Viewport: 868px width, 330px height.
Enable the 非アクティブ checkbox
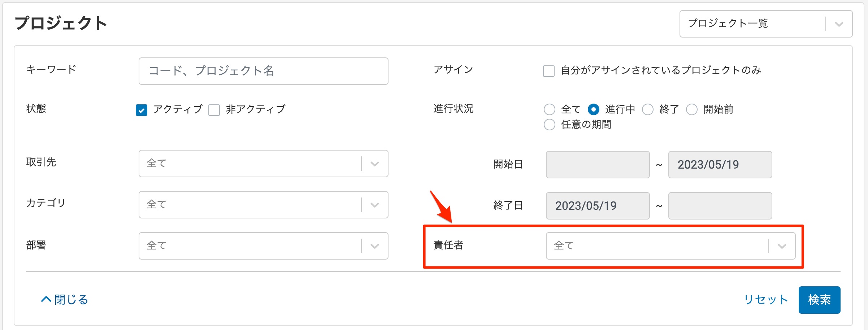(x=214, y=110)
